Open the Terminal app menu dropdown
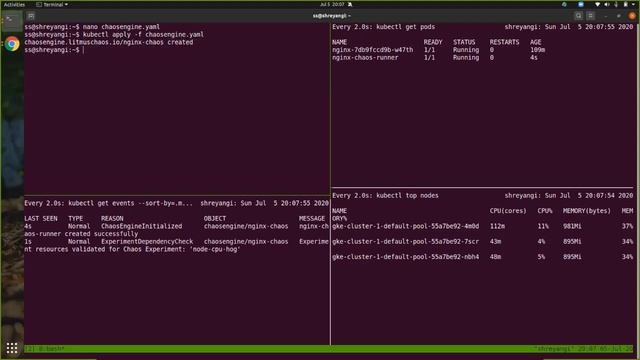Viewport: 640px width, 360px height. (52, 4)
